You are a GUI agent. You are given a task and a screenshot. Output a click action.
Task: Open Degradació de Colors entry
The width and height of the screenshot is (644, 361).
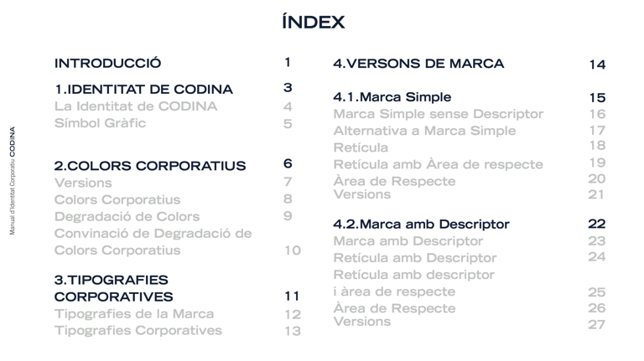(x=127, y=216)
